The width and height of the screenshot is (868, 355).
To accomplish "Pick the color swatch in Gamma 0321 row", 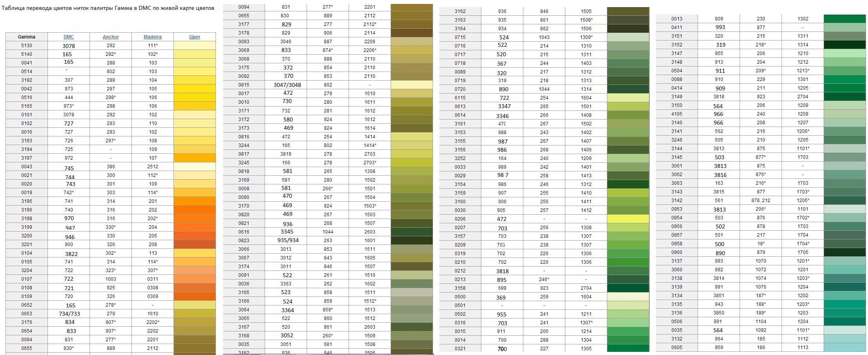I will 628,349.
